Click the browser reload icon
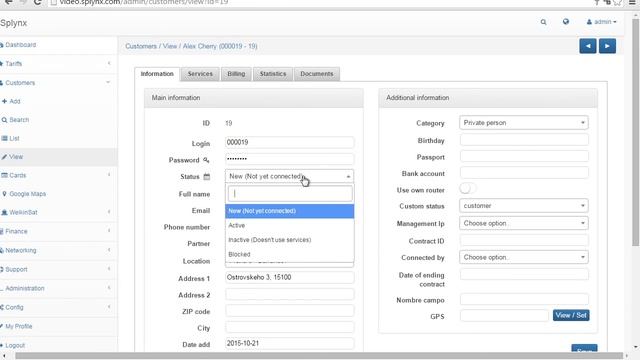This screenshot has width=640, height=360. [x=38, y=2]
